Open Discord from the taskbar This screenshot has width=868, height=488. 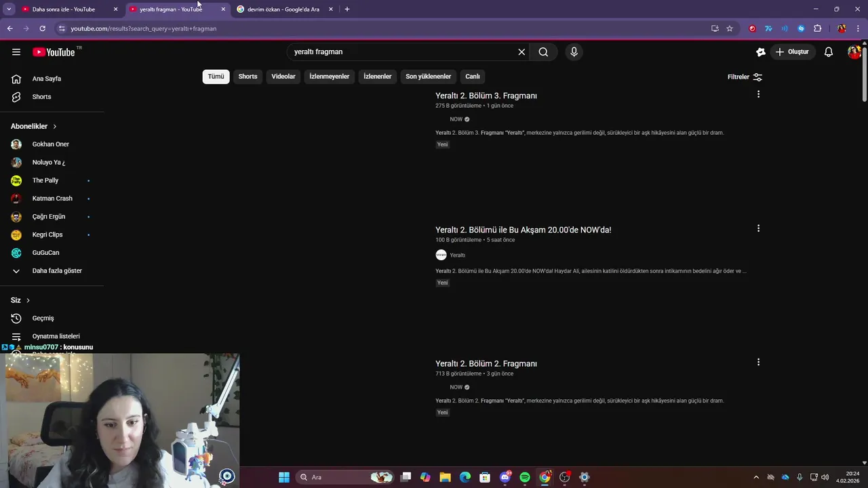click(x=505, y=477)
